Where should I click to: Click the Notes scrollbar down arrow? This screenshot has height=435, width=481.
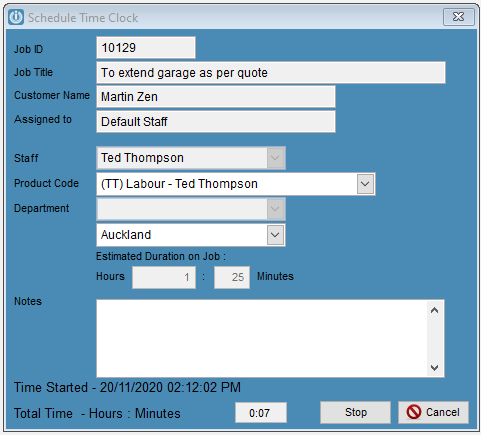(x=434, y=367)
